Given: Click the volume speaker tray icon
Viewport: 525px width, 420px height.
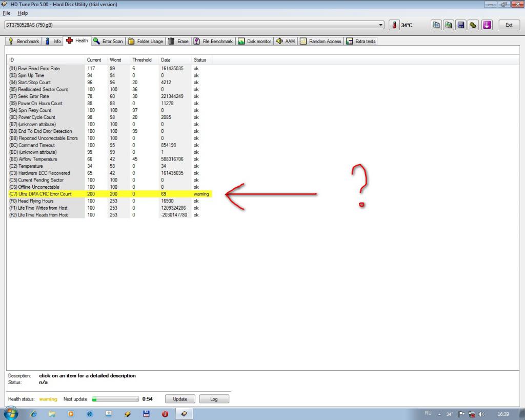Looking at the screenshot, I should pyautogui.click(x=482, y=414).
